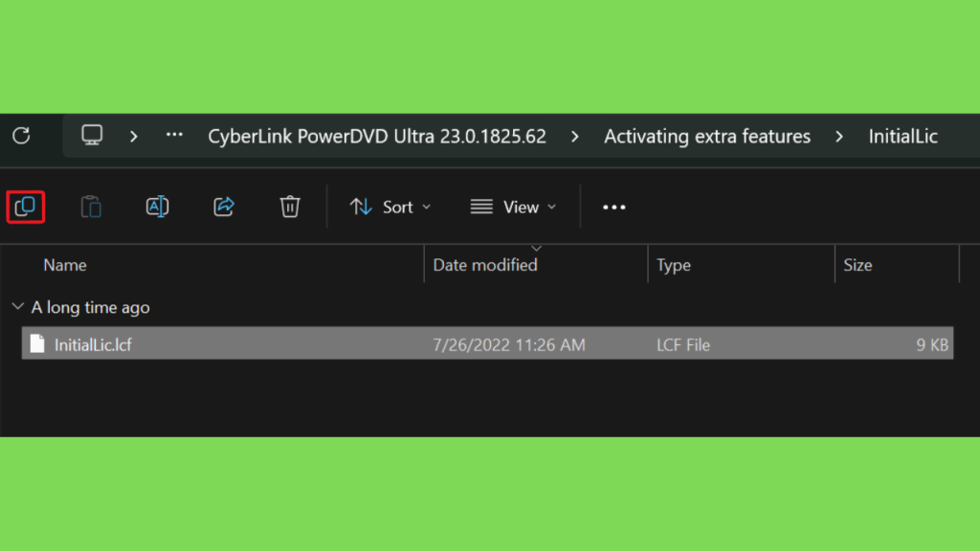Click the chevron after CyberLink PowerDVD Ultra
The image size is (980, 551).
click(575, 136)
